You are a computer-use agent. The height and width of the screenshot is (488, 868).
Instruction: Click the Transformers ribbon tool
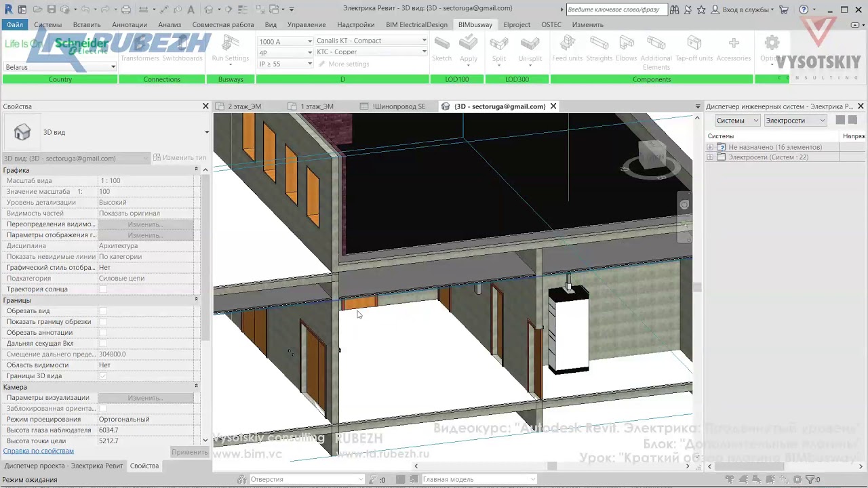pyautogui.click(x=140, y=49)
